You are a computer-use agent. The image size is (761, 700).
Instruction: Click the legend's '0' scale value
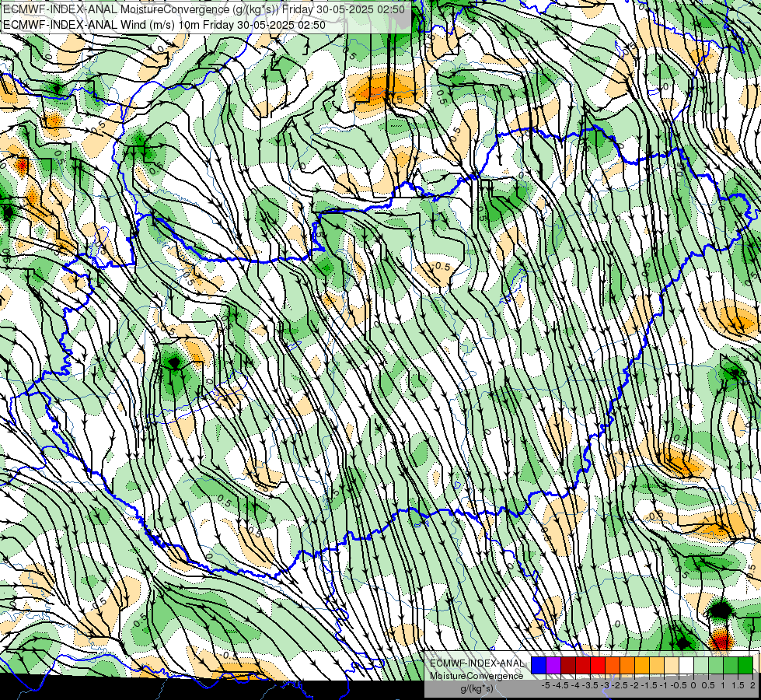(693, 685)
